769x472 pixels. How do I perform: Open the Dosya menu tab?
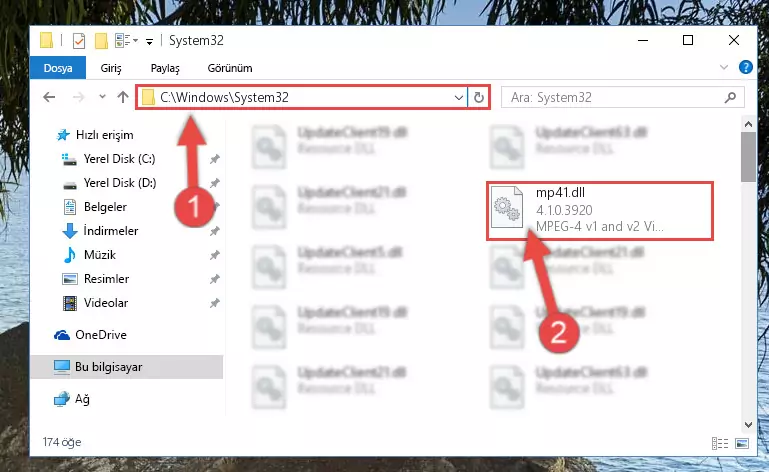coord(58,68)
